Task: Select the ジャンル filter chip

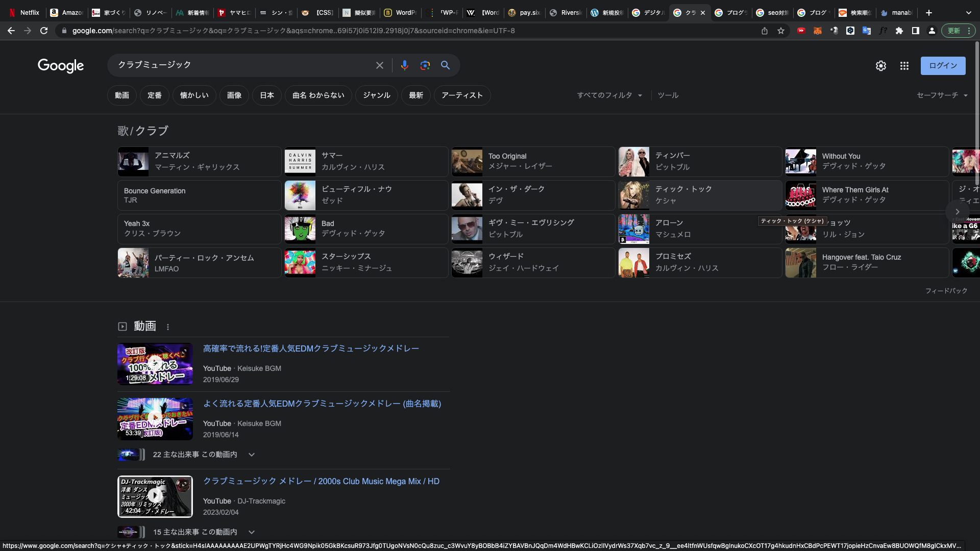Action: 377,95
